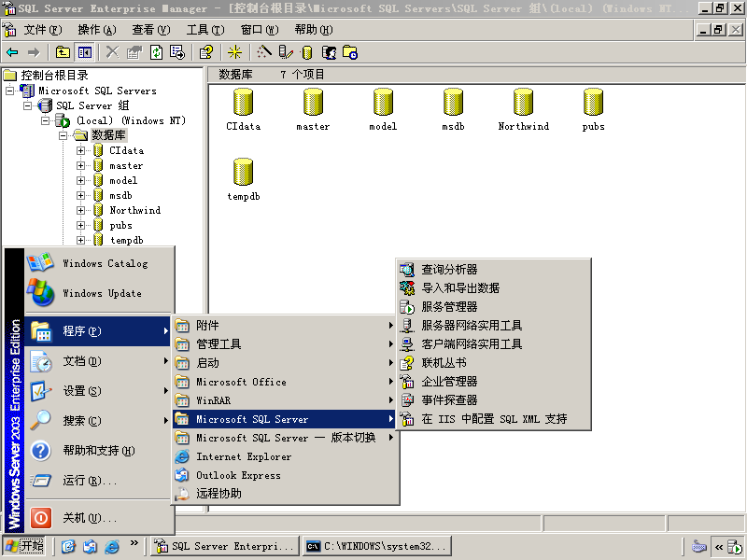Image resolution: width=747 pixels, height=560 pixels.
Task: Launch 事件探查器 from the submenu
Action: click(494, 400)
